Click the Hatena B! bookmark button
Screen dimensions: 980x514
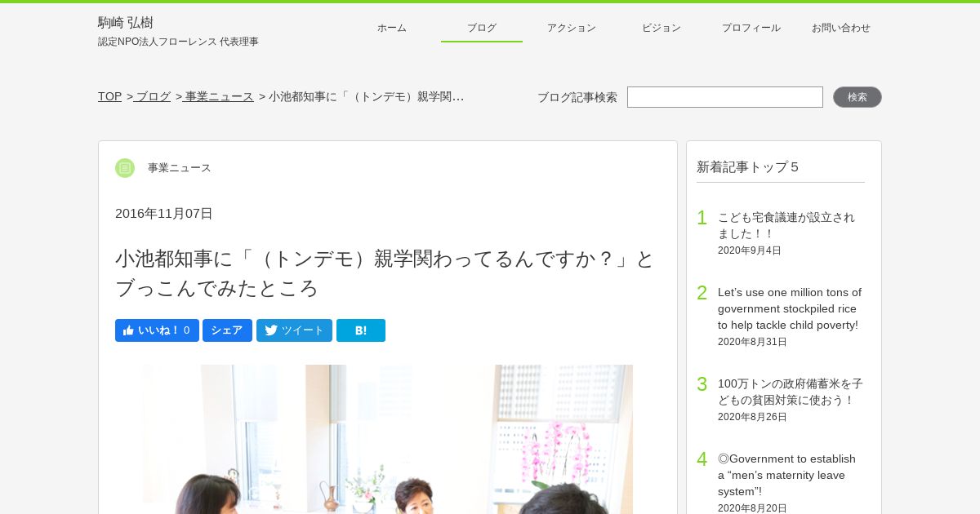[x=361, y=330]
